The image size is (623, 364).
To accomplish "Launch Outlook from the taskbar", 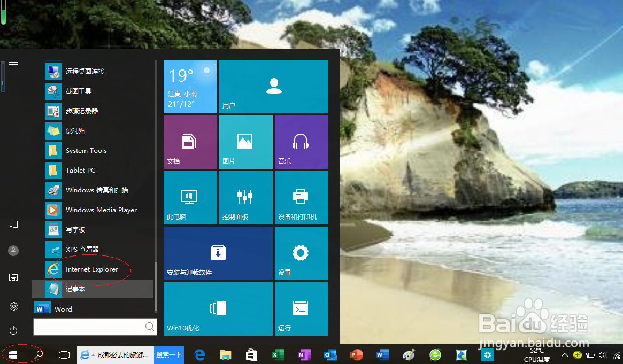I will [330, 355].
